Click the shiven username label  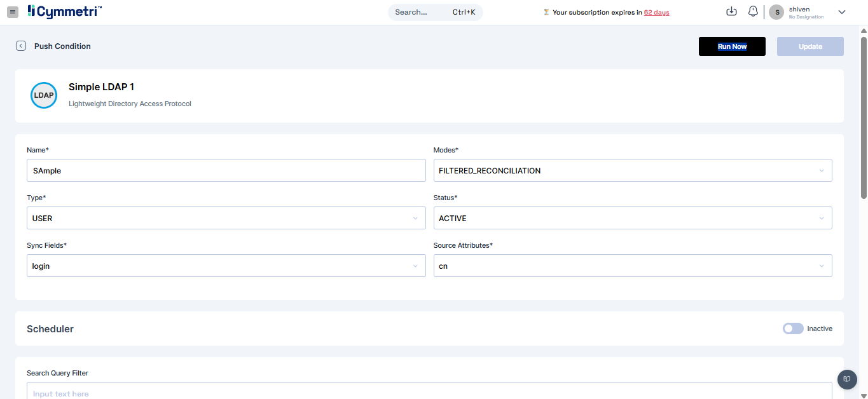tap(799, 10)
